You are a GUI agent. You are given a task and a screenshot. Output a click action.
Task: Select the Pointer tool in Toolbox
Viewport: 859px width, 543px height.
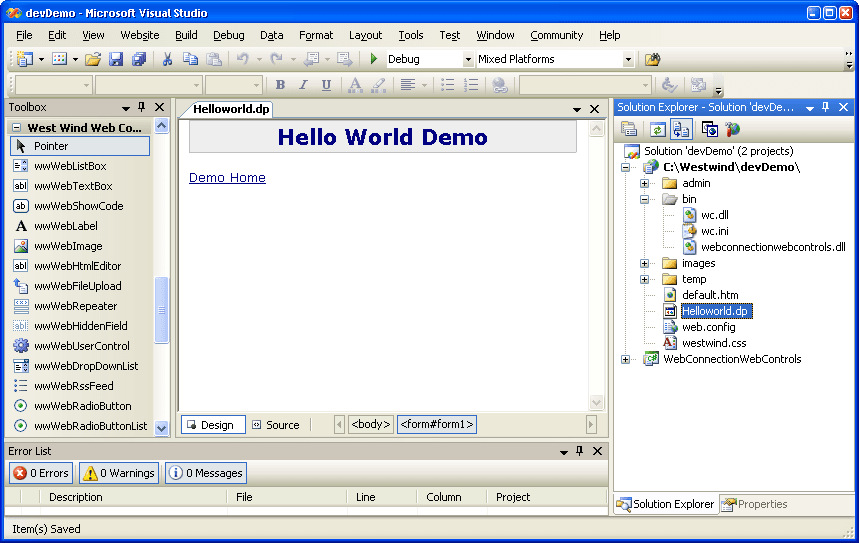click(80, 146)
